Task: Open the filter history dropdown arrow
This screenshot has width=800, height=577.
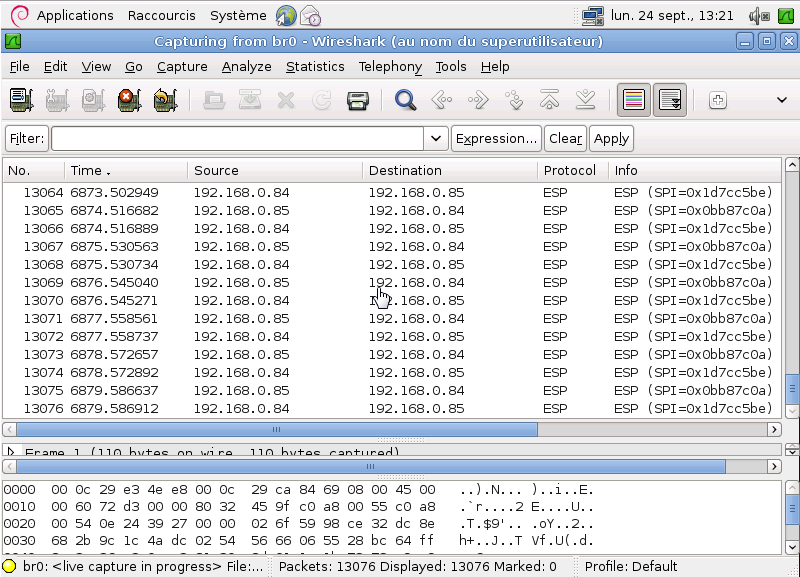Action: click(436, 139)
